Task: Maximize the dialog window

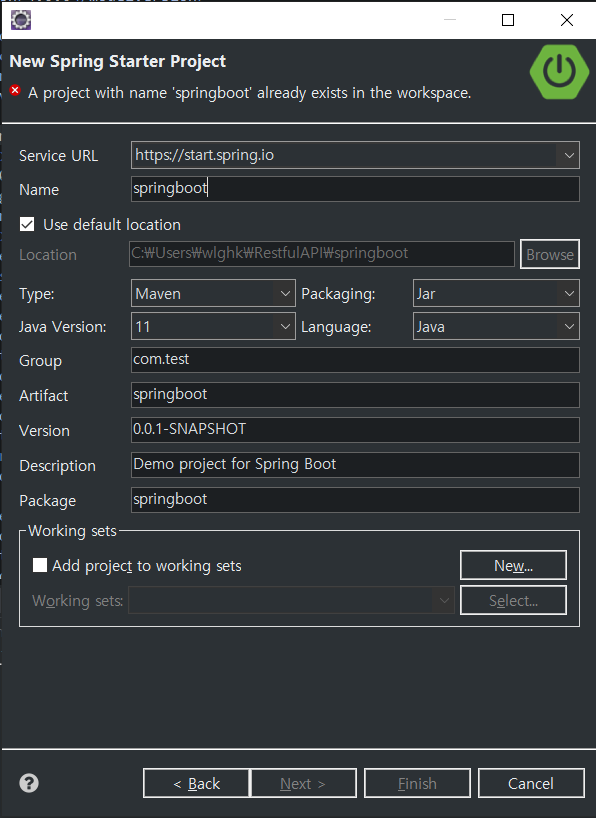Action: (x=508, y=20)
